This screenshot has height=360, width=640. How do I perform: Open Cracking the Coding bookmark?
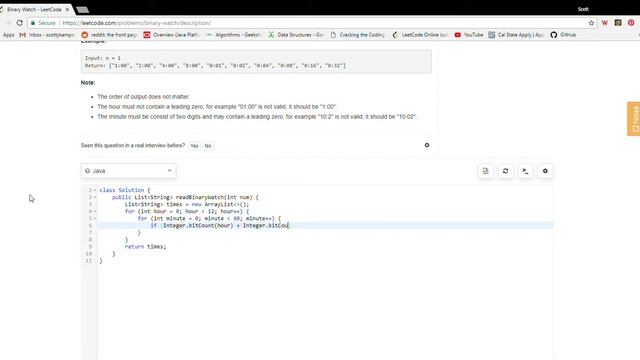(x=358, y=35)
